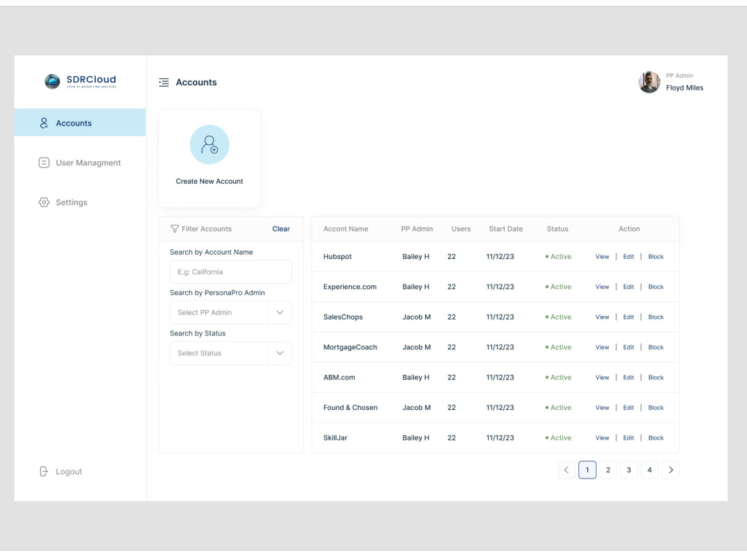Click the Active status in SkillJar row

[x=558, y=438]
